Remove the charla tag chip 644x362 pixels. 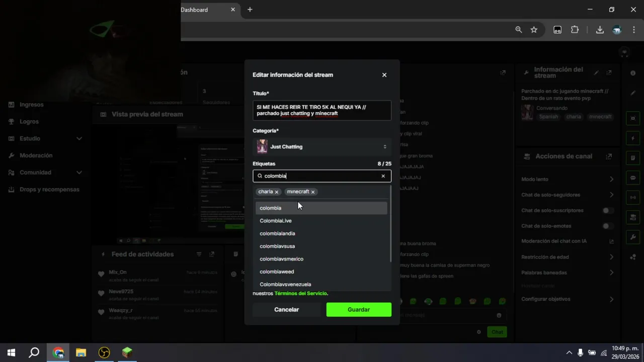click(x=276, y=192)
